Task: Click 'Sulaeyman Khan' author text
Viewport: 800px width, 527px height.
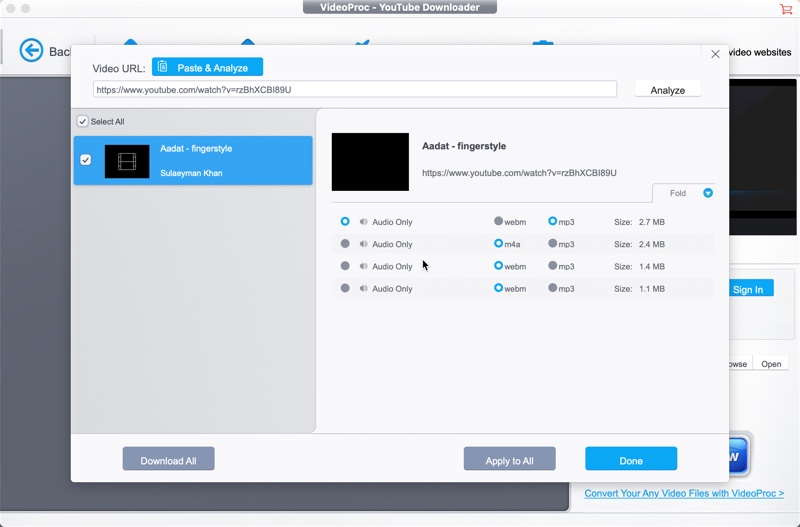Action: (x=191, y=173)
